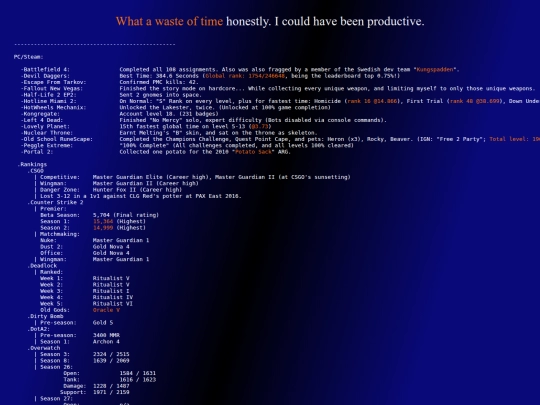Click the 'Archon 4' value
Viewport: 540px width, 405px height.
106,342
